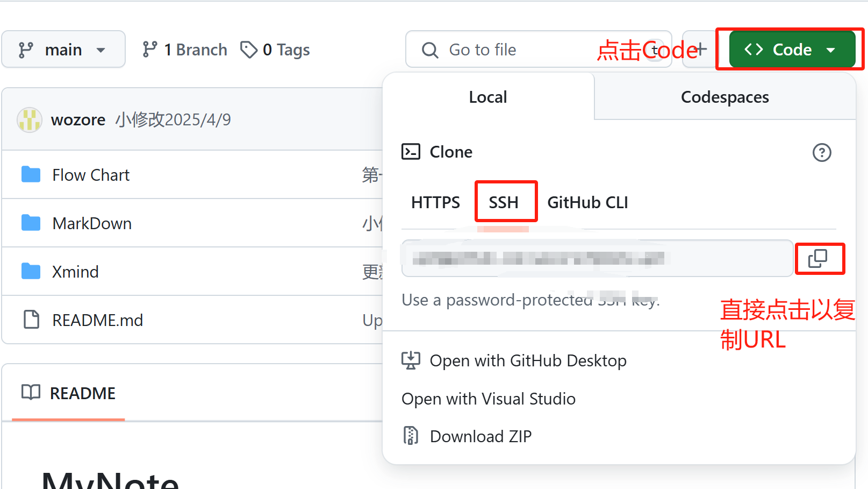
Task: Choose the SSH clone option
Action: tap(504, 202)
